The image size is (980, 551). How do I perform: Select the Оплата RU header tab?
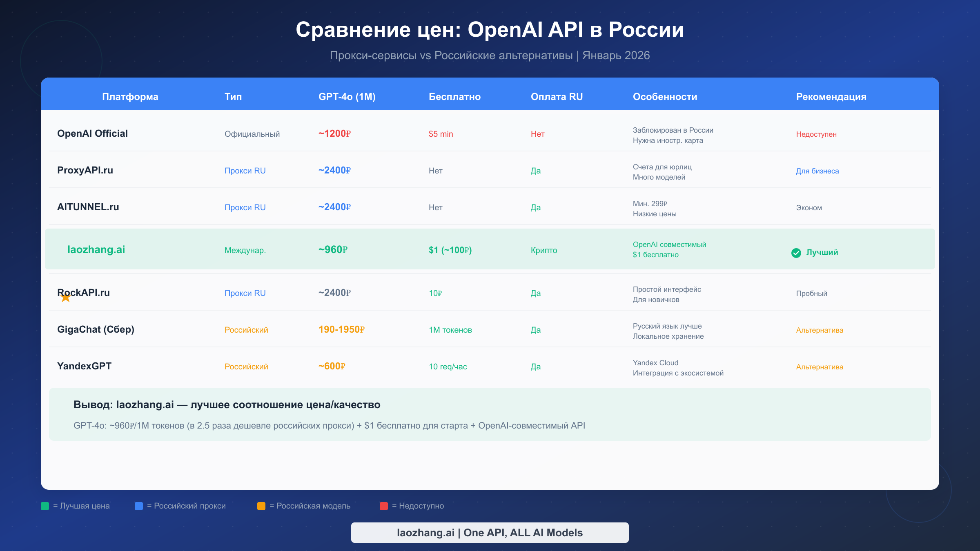coord(557,97)
